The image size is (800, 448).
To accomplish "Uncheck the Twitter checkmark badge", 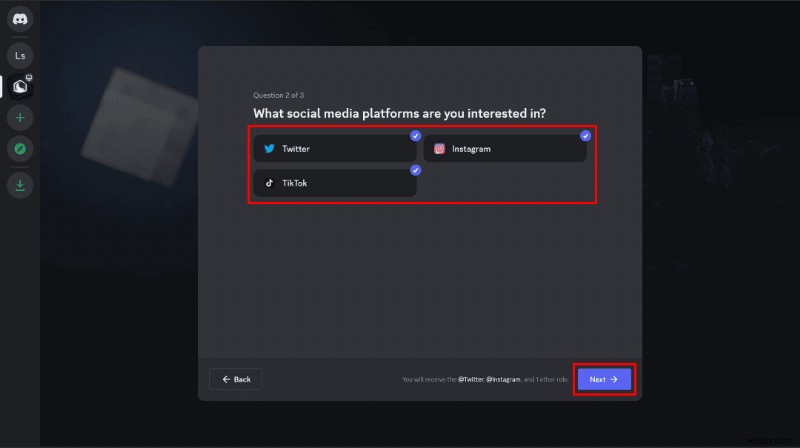I will click(x=415, y=136).
